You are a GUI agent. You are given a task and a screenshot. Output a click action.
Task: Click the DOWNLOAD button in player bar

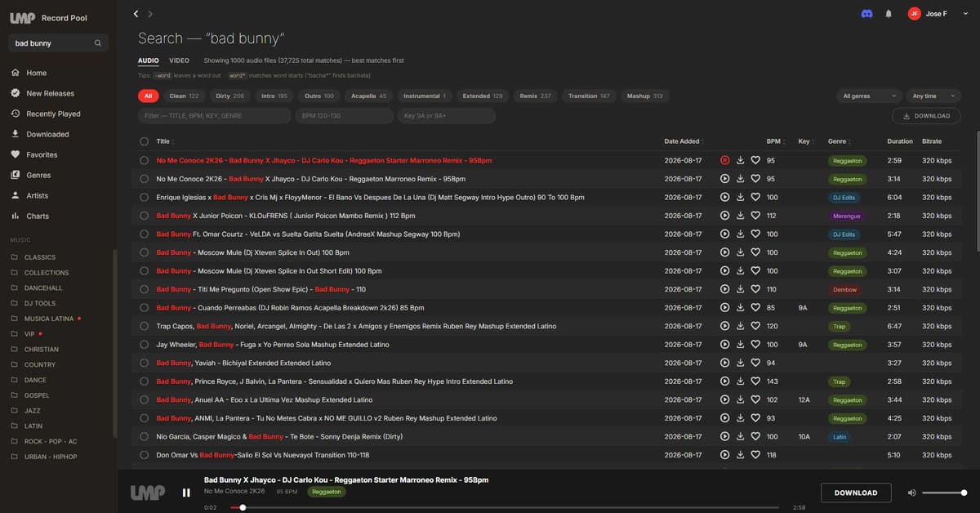click(x=856, y=493)
